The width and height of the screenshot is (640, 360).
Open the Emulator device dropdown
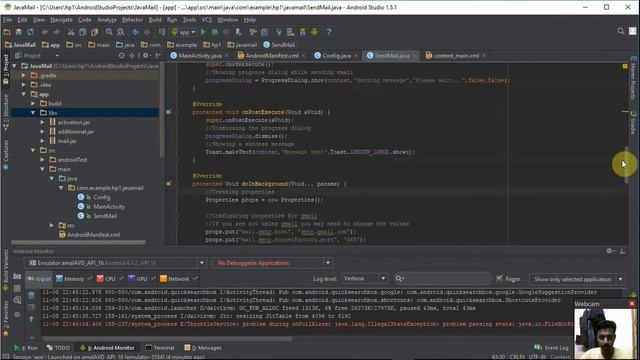(116, 263)
